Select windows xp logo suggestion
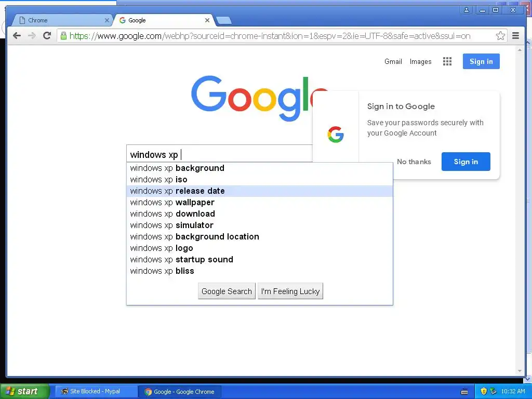The height and width of the screenshot is (399, 532). coord(260,248)
